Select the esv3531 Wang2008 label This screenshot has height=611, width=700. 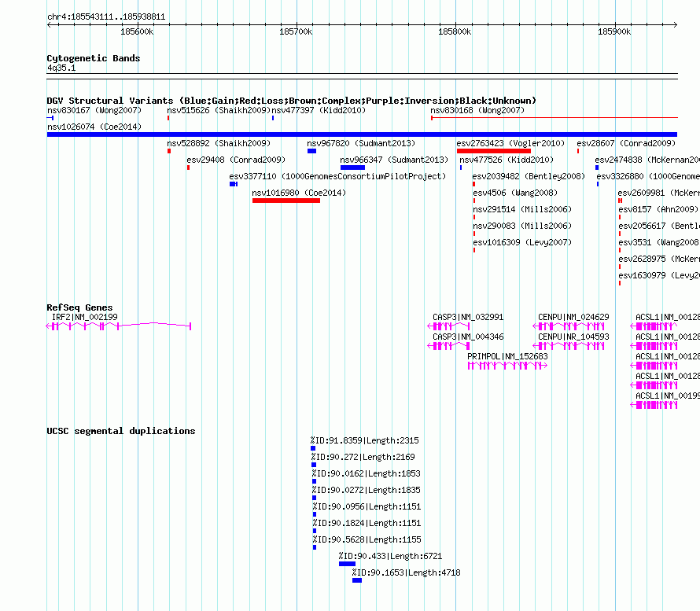(x=659, y=242)
